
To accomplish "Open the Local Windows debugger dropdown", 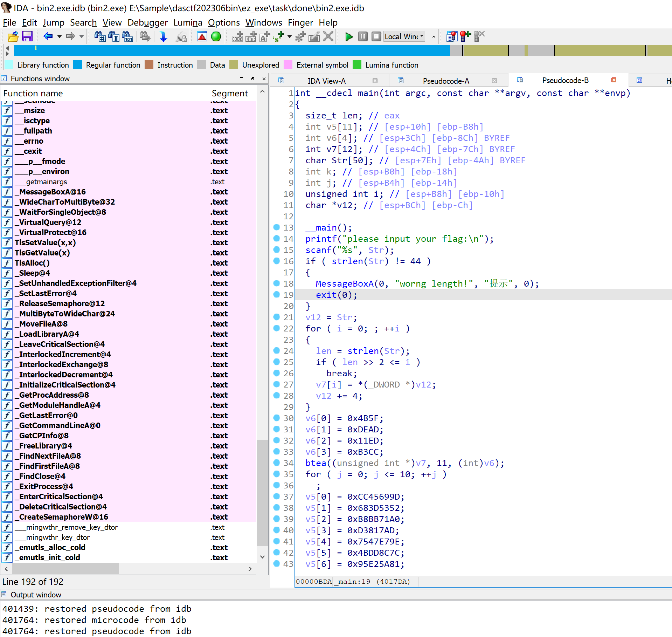I will [404, 36].
